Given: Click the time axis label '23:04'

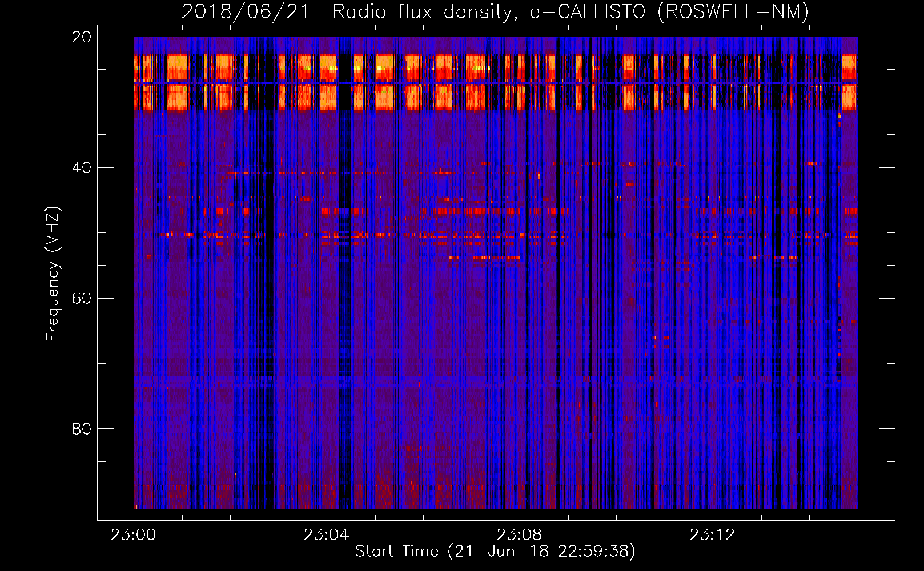Looking at the screenshot, I should (x=326, y=535).
